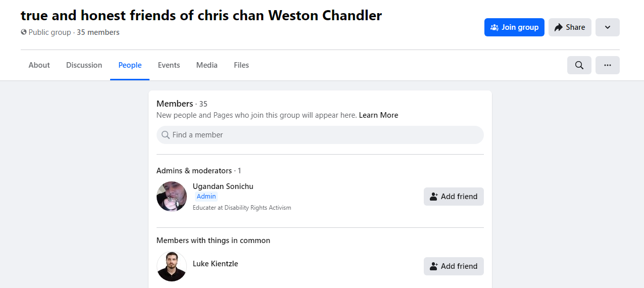Click the Find a member search field

(320, 135)
